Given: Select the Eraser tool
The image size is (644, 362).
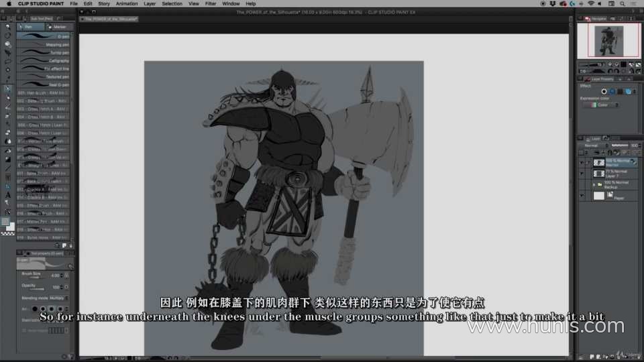Looking at the screenshot, I should [x=7, y=132].
